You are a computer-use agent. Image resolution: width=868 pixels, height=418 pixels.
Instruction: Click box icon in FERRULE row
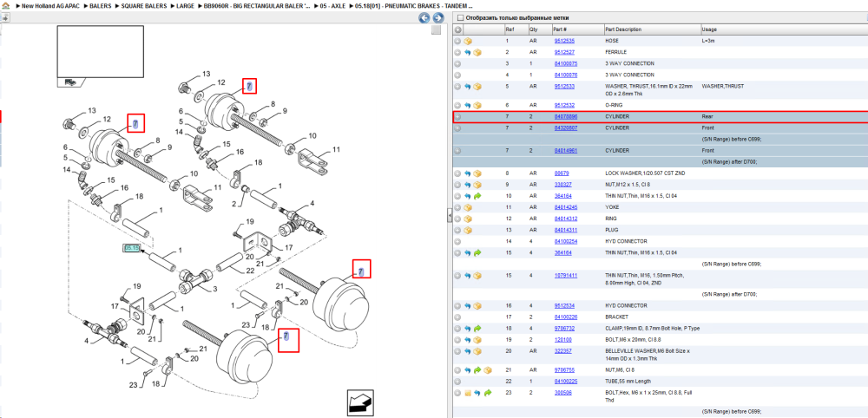coord(477,52)
